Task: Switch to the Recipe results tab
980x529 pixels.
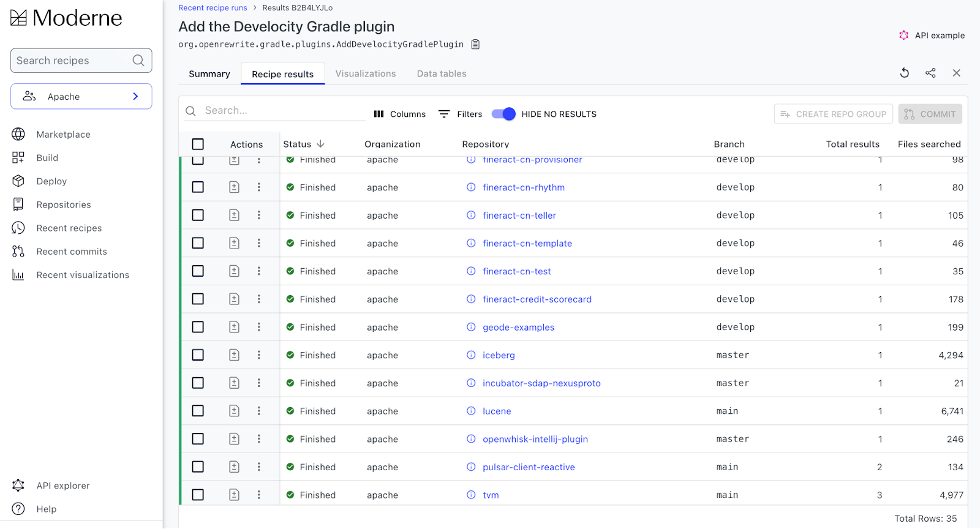Action: pos(283,73)
